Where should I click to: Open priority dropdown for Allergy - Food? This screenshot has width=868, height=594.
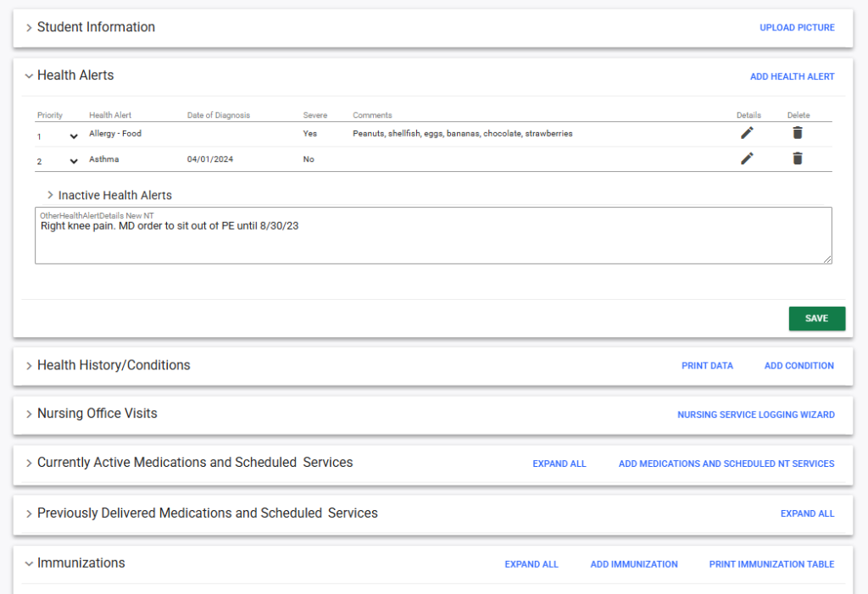pos(74,136)
